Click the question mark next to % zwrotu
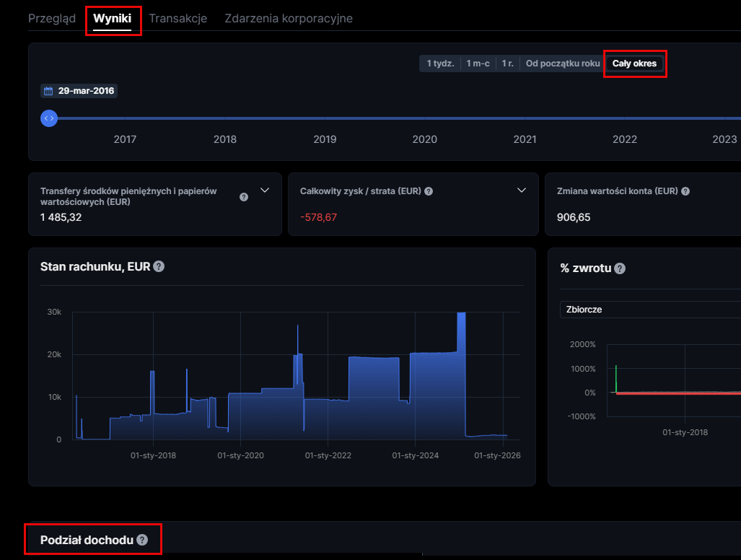The width and height of the screenshot is (741, 560). coord(620,268)
